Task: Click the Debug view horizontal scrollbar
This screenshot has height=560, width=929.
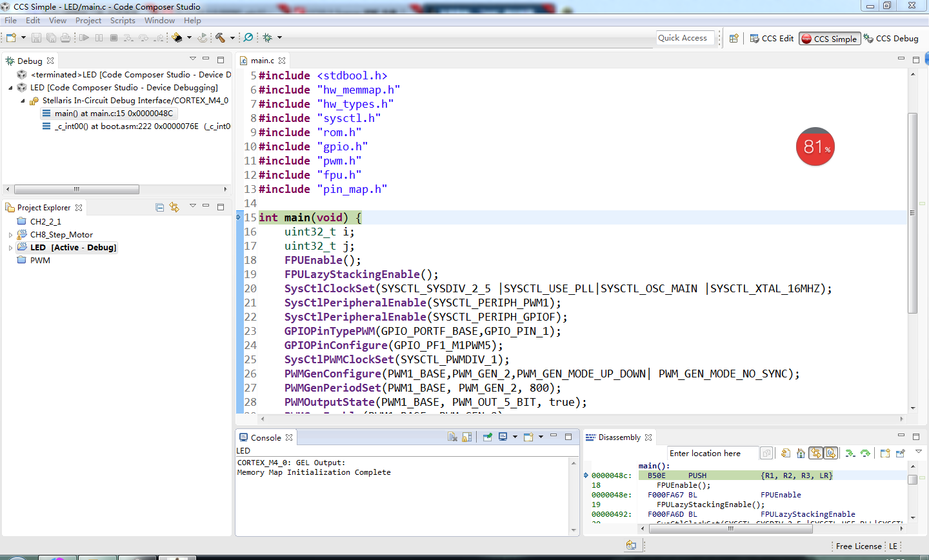Action: tap(76, 190)
